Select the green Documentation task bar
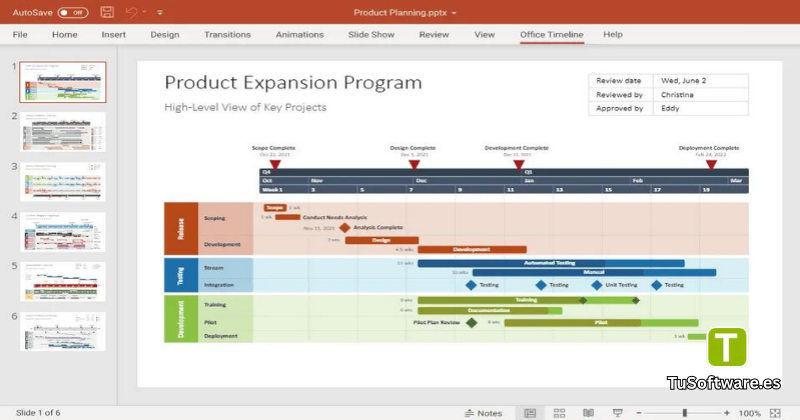Viewport: 800px width, 420px height. tap(490, 310)
